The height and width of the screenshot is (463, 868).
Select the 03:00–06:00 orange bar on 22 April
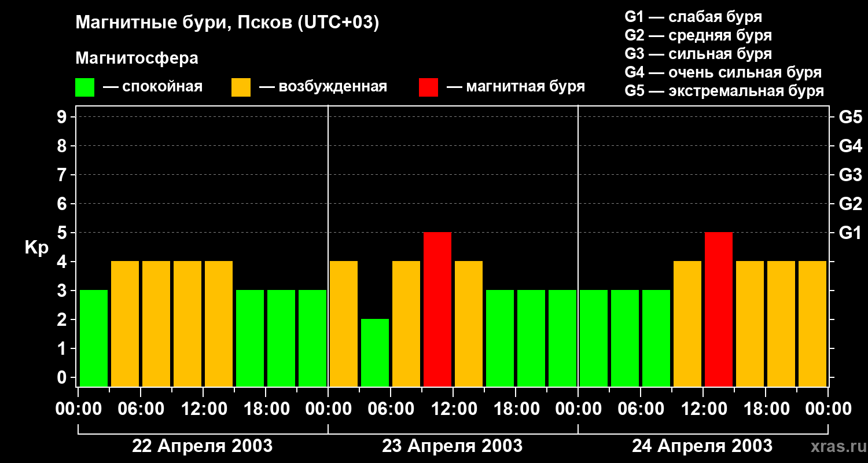coord(125,324)
